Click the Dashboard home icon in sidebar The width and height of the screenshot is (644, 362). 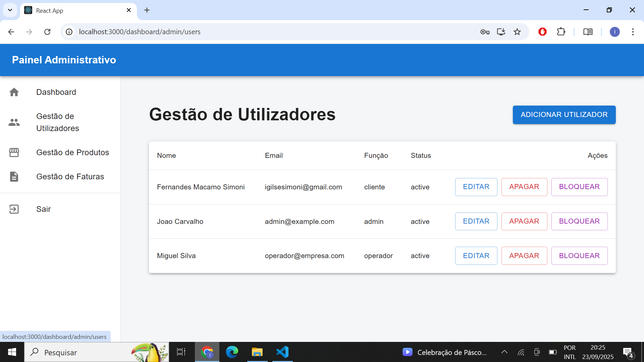click(14, 92)
